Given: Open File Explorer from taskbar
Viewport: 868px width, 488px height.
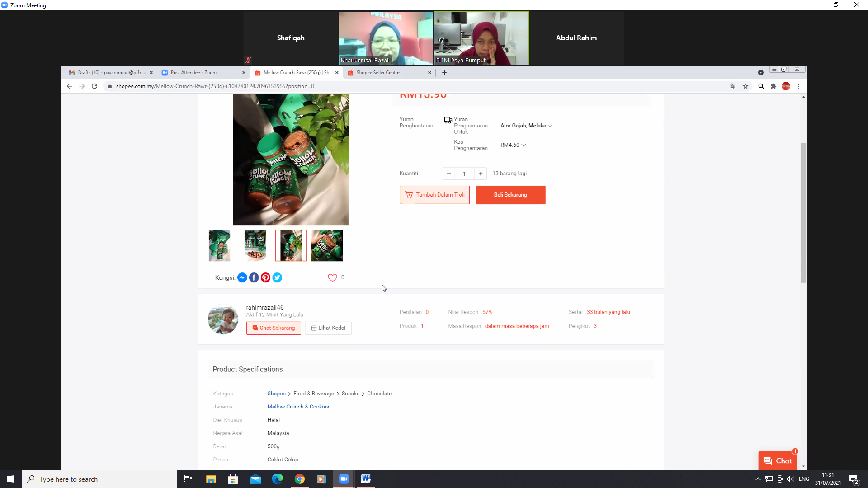Looking at the screenshot, I should (x=211, y=479).
